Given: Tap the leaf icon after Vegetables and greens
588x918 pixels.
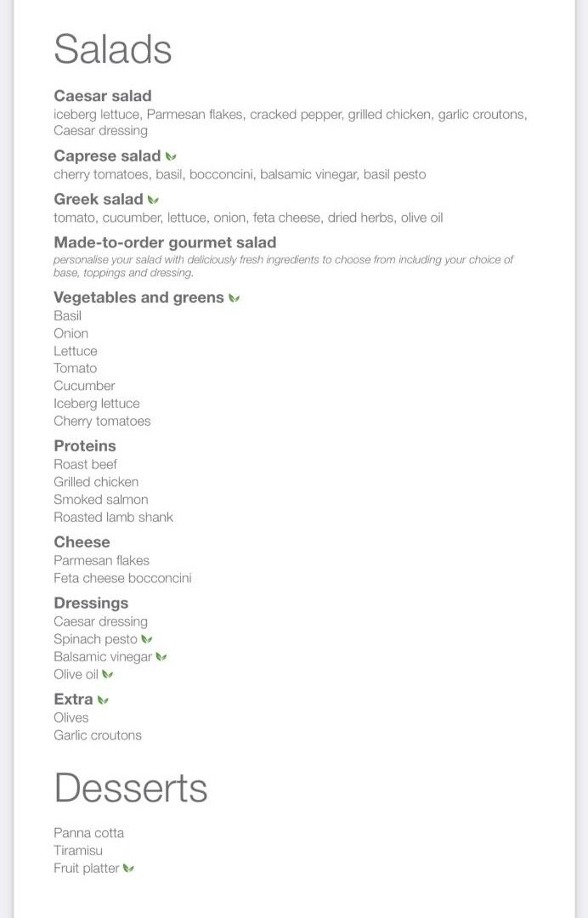Looking at the screenshot, I should pyautogui.click(x=234, y=298).
